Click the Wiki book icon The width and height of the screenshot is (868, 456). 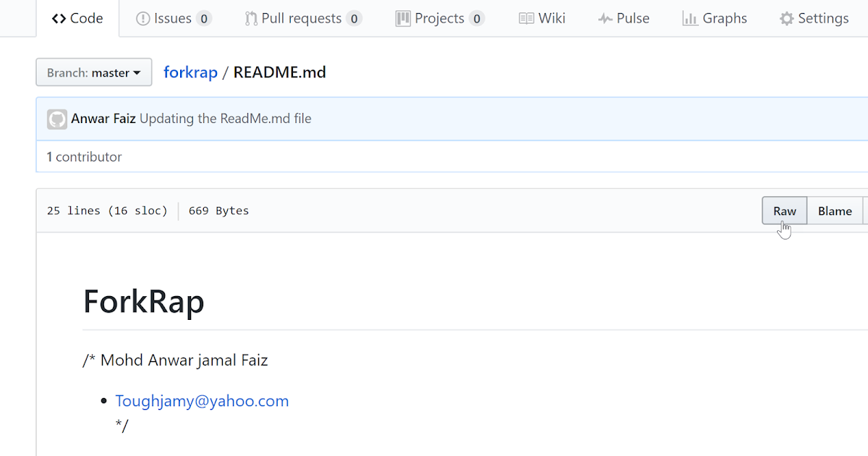point(527,19)
